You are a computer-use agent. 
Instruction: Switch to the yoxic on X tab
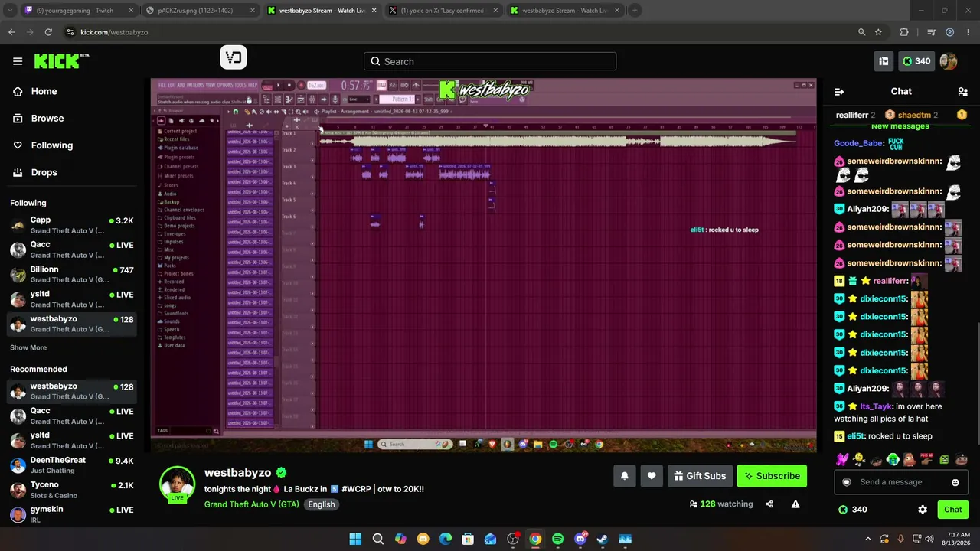tap(443, 11)
